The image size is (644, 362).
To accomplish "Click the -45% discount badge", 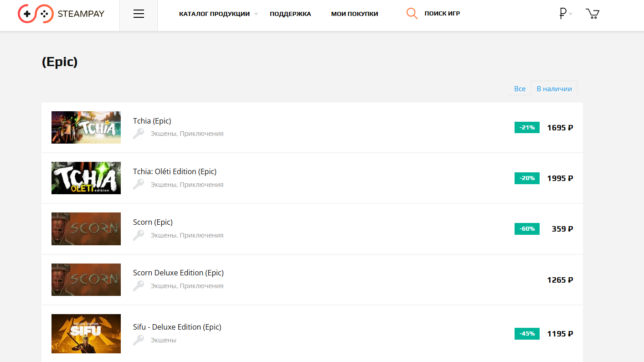I will tap(527, 334).
